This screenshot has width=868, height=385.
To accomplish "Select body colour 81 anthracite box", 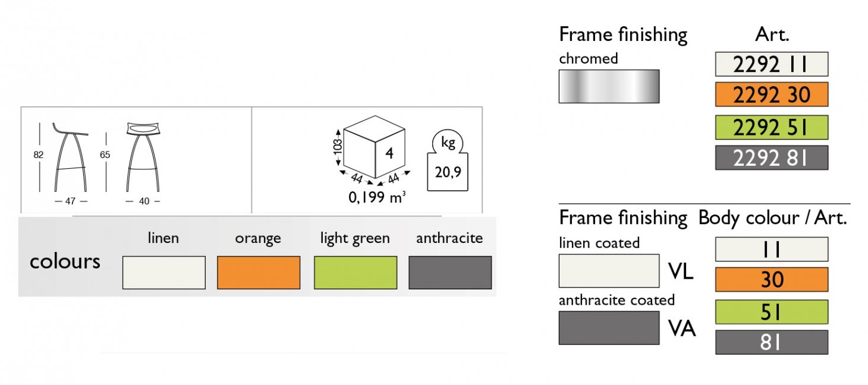I will pyautogui.click(x=771, y=342).
